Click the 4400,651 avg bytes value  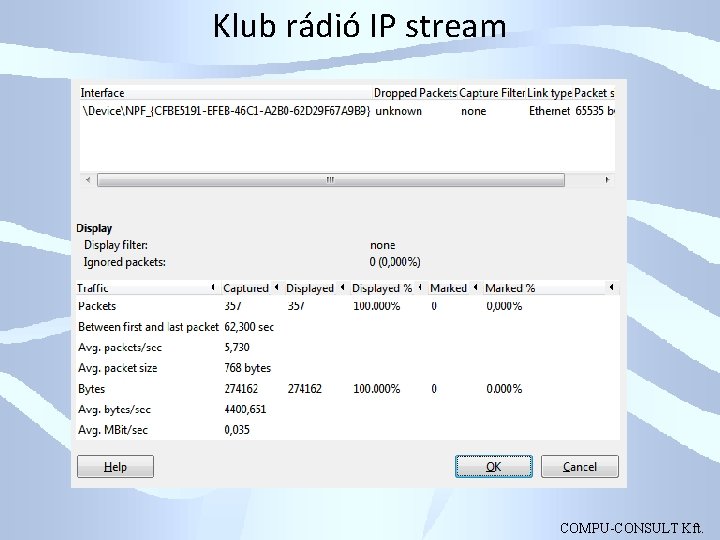(245, 409)
